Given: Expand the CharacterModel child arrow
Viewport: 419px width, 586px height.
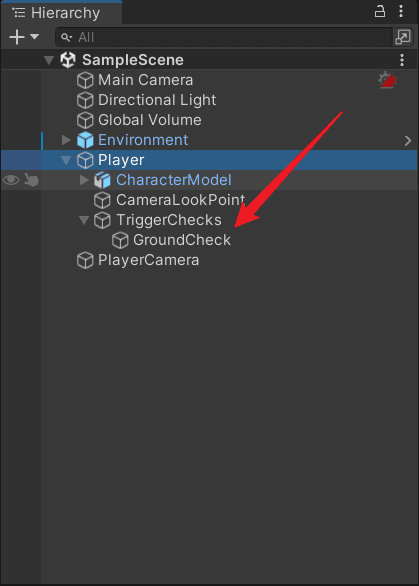Looking at the screenshot, I should click(84, 180).
